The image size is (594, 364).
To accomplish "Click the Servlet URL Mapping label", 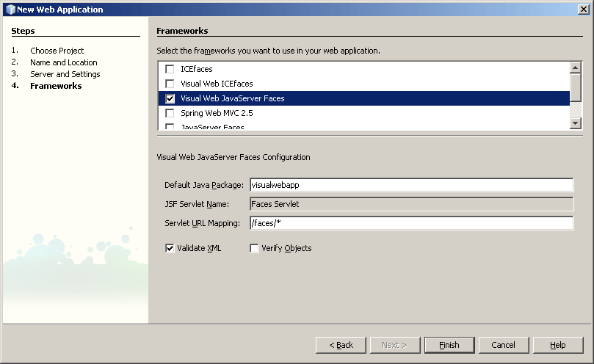I will [x=203, y=223].
